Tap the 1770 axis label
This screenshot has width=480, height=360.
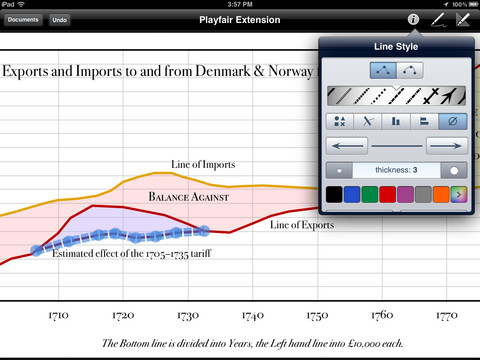tap(447, 315)
